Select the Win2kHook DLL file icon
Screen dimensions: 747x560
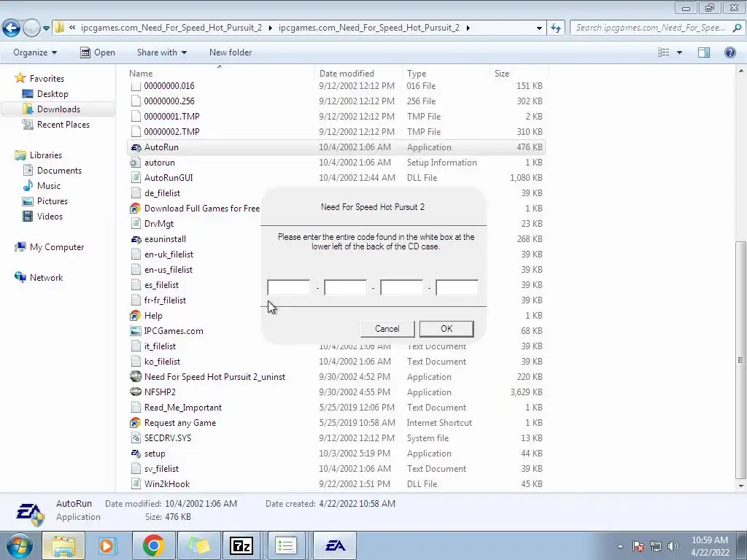coord(136,484)
